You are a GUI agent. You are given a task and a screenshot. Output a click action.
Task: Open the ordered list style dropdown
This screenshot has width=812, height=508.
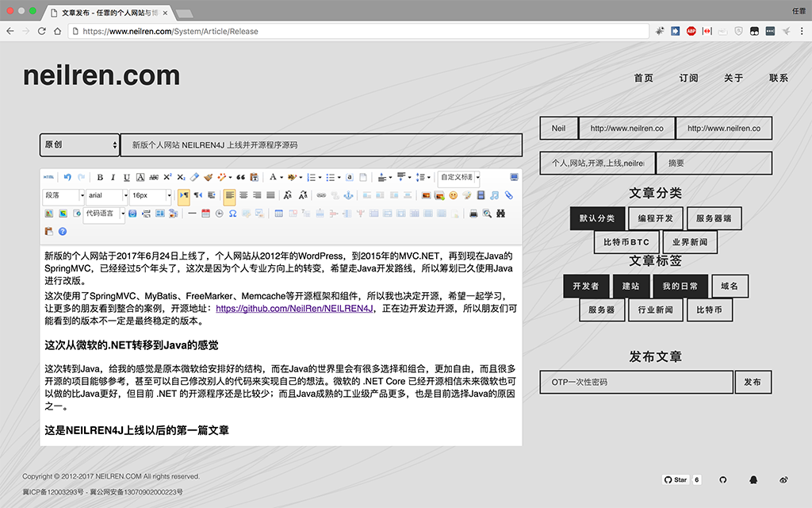320,178
